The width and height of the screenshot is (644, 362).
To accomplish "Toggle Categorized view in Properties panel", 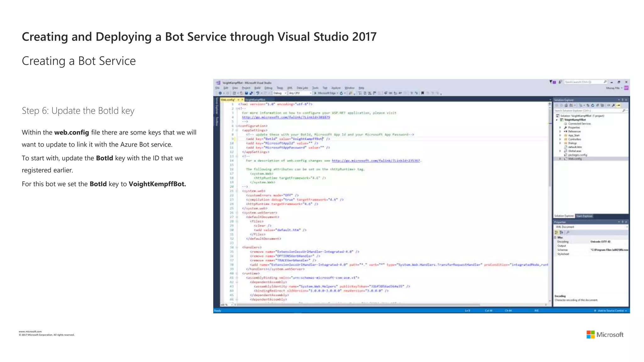I will click(556, 233).
